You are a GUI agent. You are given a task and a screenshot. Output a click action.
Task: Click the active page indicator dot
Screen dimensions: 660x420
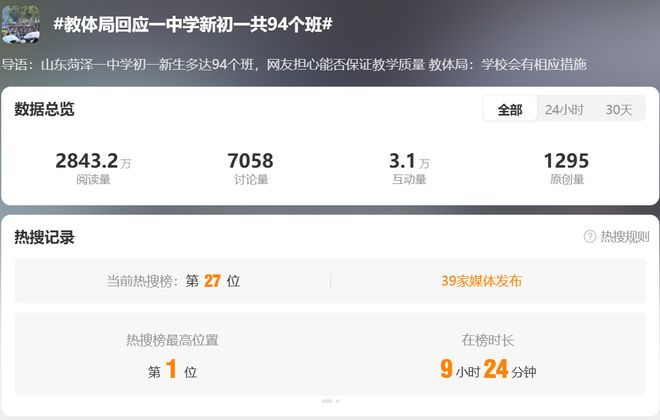pos(327,401)
